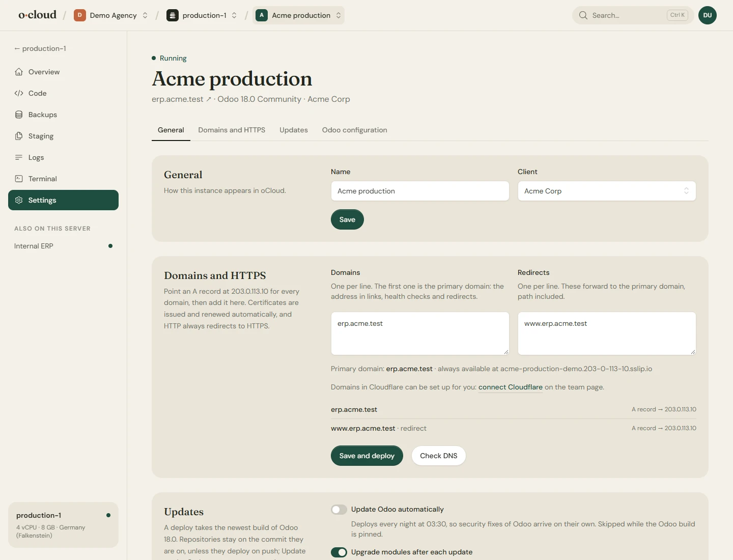This screenshot has width=733, height=560.
Task: Click the Save button
Action: pos(347,219)
